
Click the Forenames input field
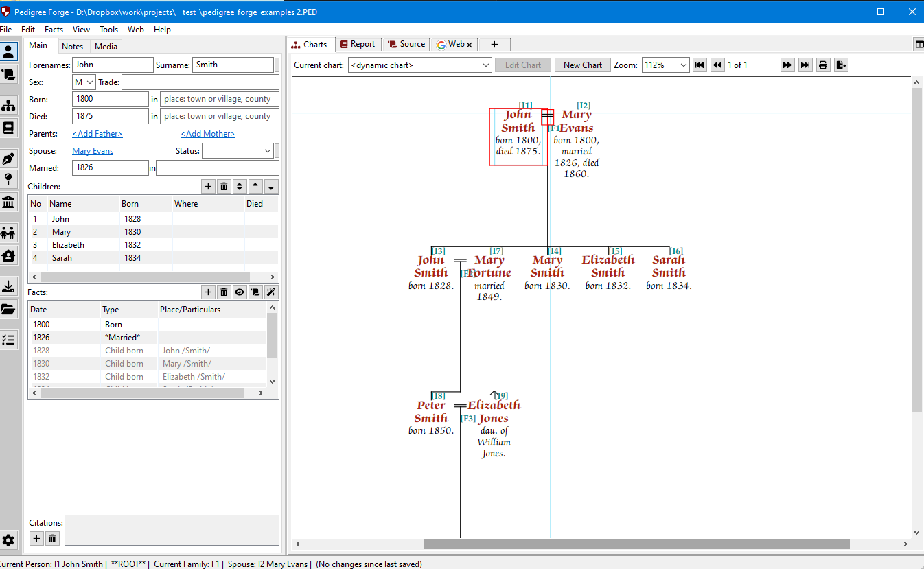tap(113, 65)
